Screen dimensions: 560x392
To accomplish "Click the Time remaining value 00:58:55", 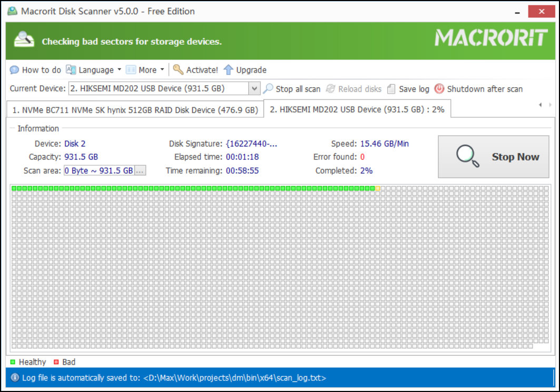I will (242, 171).
